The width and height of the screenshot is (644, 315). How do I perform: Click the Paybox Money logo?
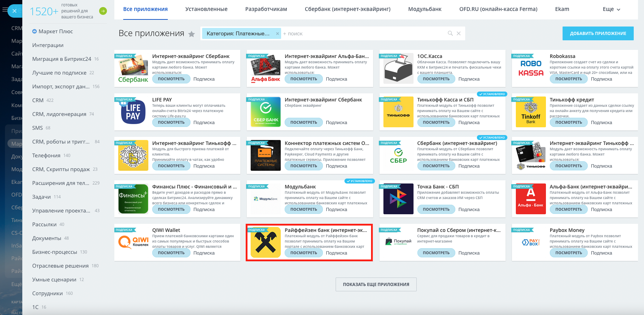pos(531,242)
